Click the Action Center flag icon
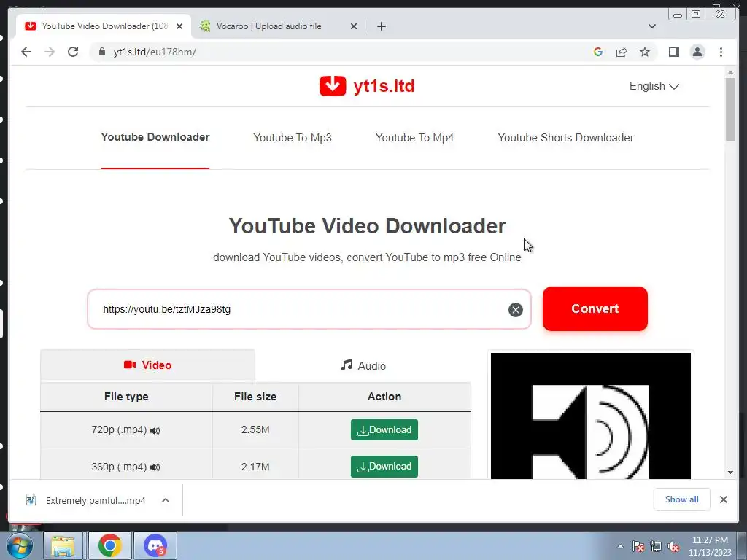Viewport: 747px width, 560px height. pyautogui.click(x=638, y=547)
